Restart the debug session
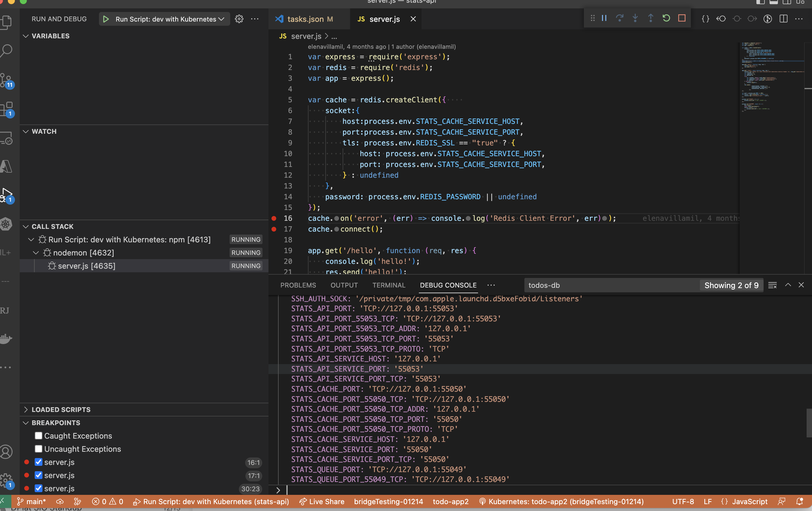This screenshot has width=812, height=511. (x=666, y=19)
